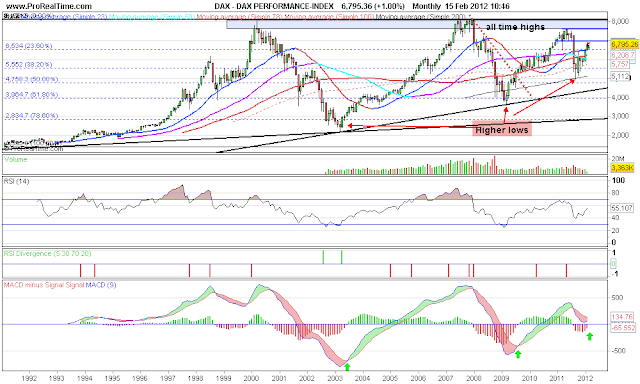Click the 2,834.7 (78.60%) Fibonacci level label
Viewport: 640px width, 384px height.
pyautogui.click(x=31, y=116)
